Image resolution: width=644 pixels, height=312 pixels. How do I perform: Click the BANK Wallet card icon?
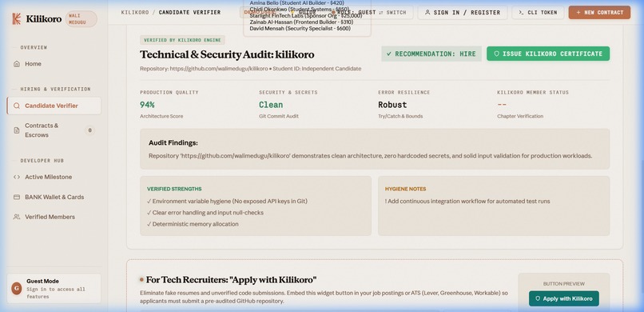(x=17, y=197)
